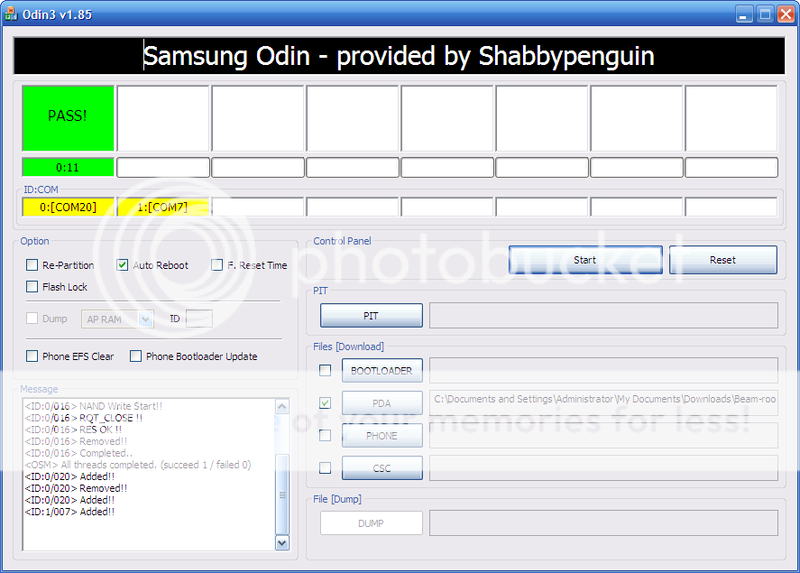
Task: Click the message log scroll up arrow
Action: click(282, 406)
